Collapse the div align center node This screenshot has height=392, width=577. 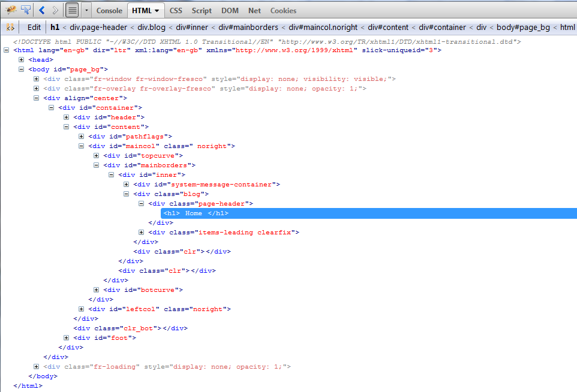click(x=36, y=98)
